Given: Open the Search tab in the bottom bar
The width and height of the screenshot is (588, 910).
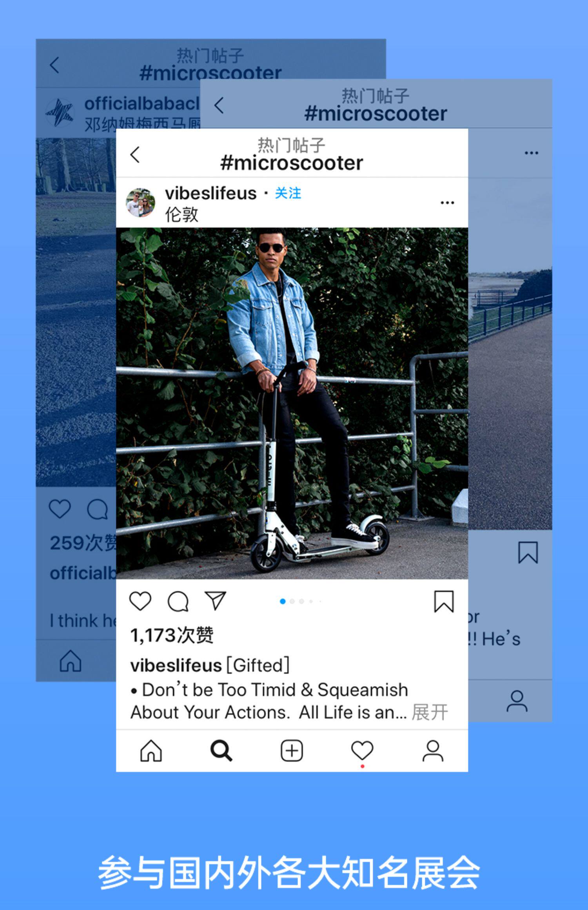Looking at the screenshot, I should (221, 751).
